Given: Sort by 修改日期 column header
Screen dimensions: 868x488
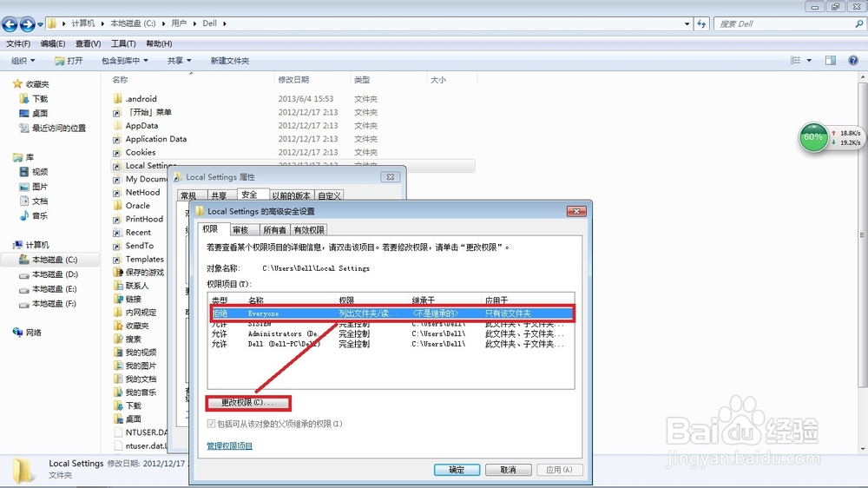Looking at the screenshot, I should point(293,80).
